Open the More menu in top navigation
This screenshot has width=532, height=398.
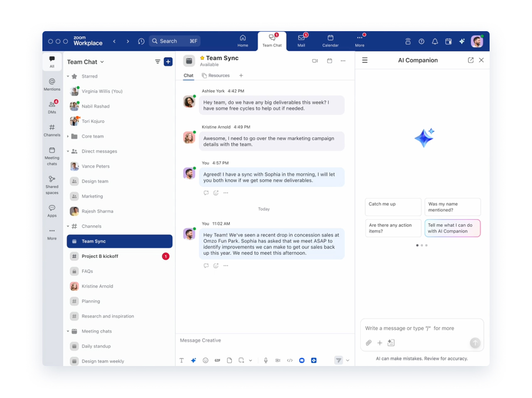pos(360,41)
